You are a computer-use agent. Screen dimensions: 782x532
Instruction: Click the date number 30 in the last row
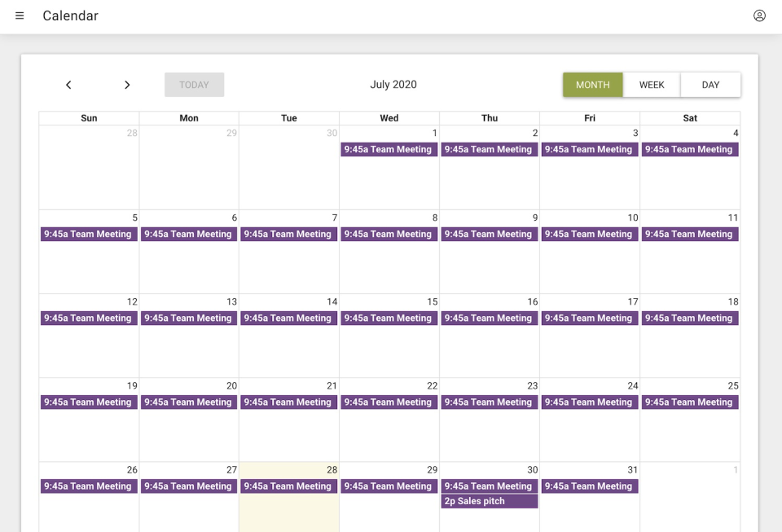[532, 470]
